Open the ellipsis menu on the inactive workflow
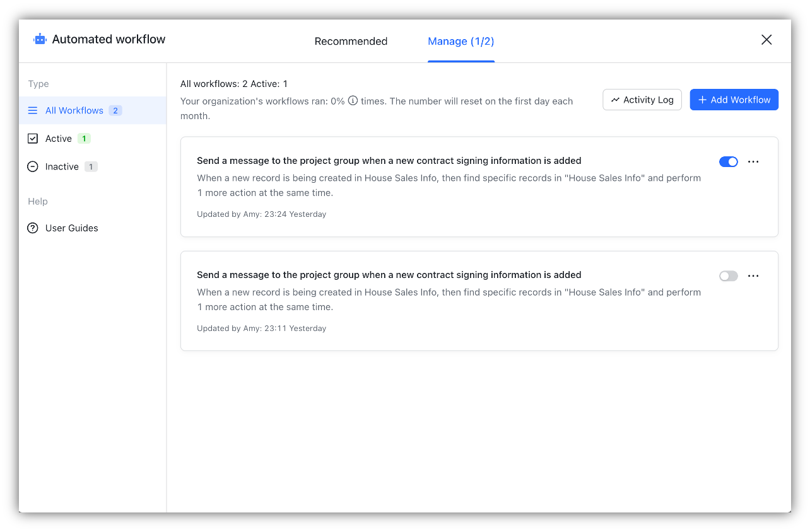Screen dimensions: 810x532 click(753, 275)
